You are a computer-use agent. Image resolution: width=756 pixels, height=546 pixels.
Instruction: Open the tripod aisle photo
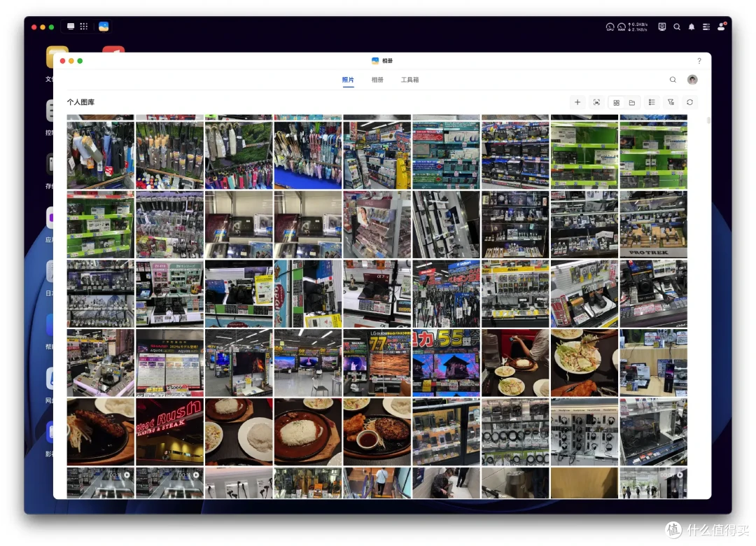pos(446,293)
